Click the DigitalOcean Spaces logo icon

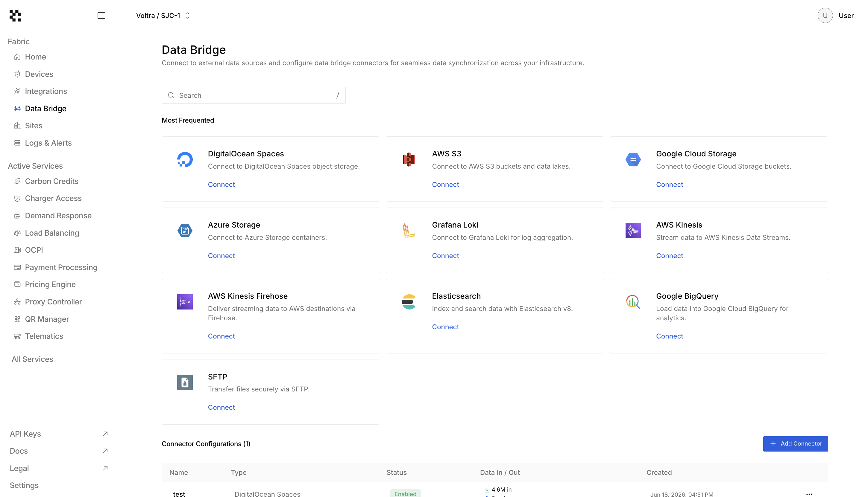coord(185,159)
